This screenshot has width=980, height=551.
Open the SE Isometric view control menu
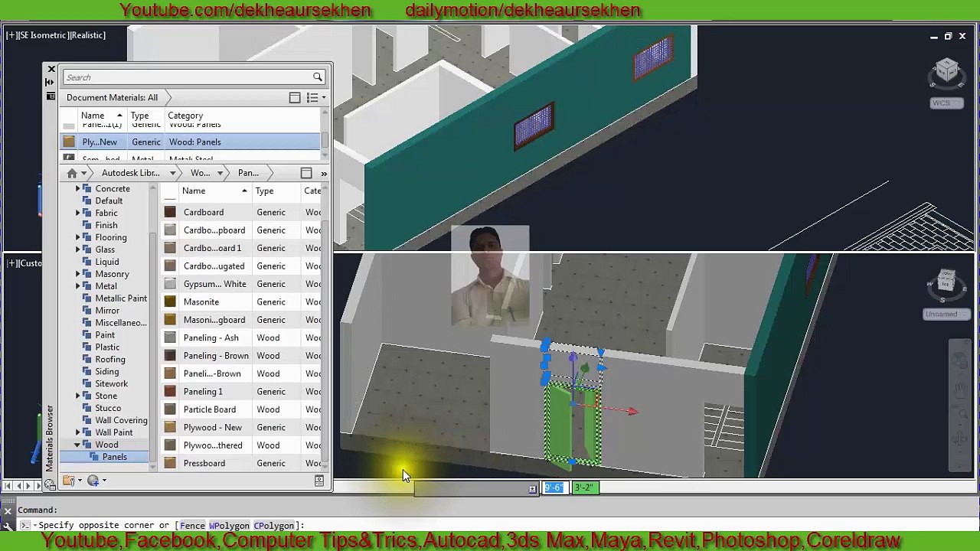(44, 35)
